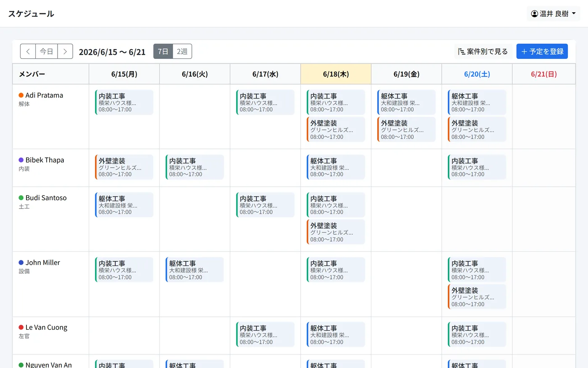This screenshot has height=368, width=588.
Task: Click the user account avatar icon
Action: [535, 13]
